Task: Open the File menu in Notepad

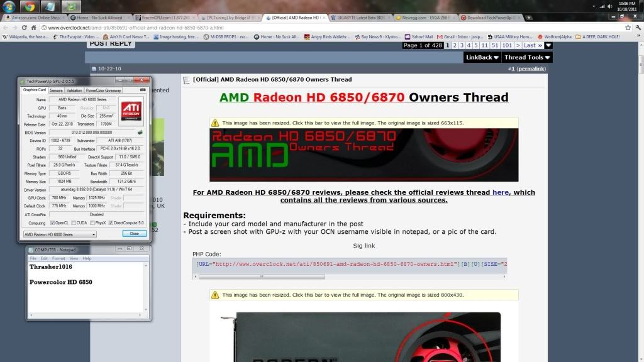Action: tap(33, 258)
